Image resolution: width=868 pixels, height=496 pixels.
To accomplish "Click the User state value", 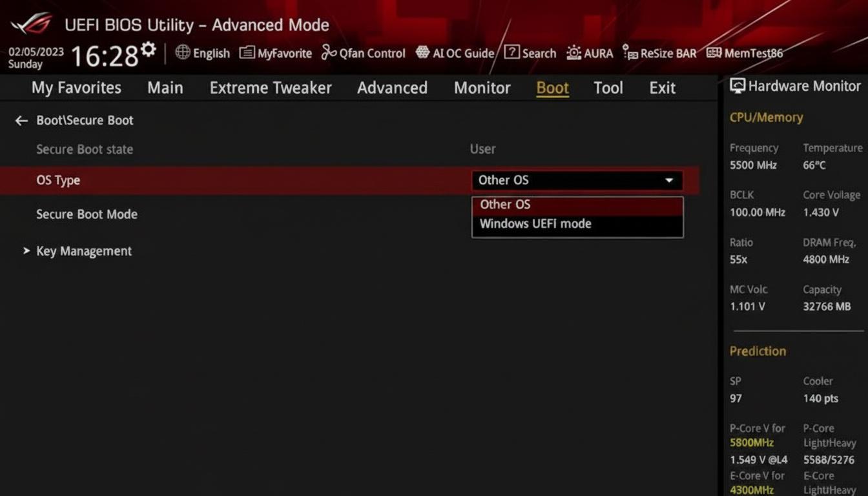I will pos(482,149).
